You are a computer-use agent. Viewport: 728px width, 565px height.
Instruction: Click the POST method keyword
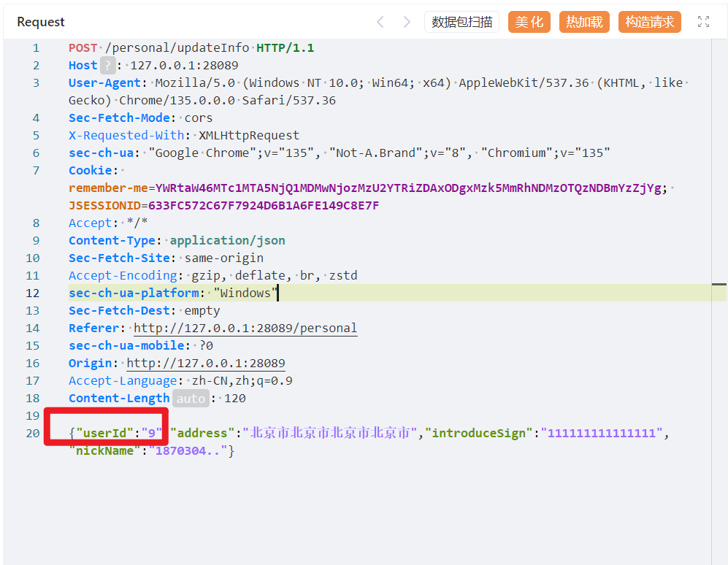click(83, 48)
